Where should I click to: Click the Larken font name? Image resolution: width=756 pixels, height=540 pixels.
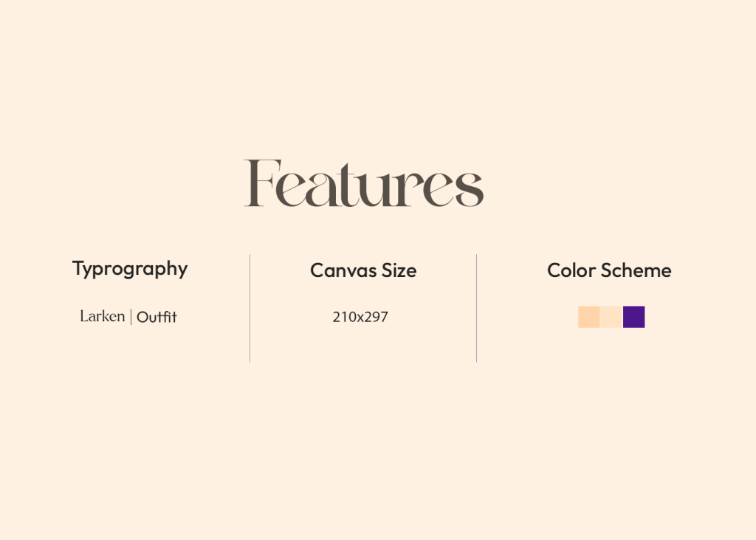(x=102, y=316)
